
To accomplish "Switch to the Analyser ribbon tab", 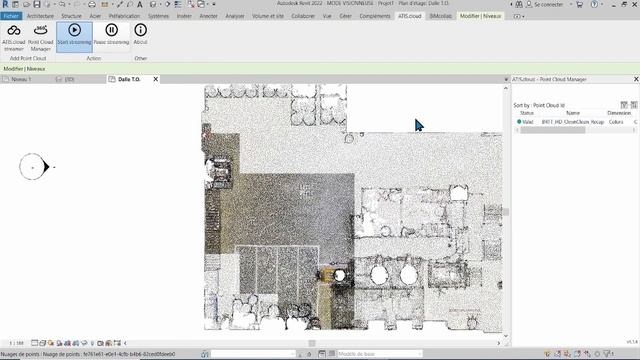I will [235, 16].
